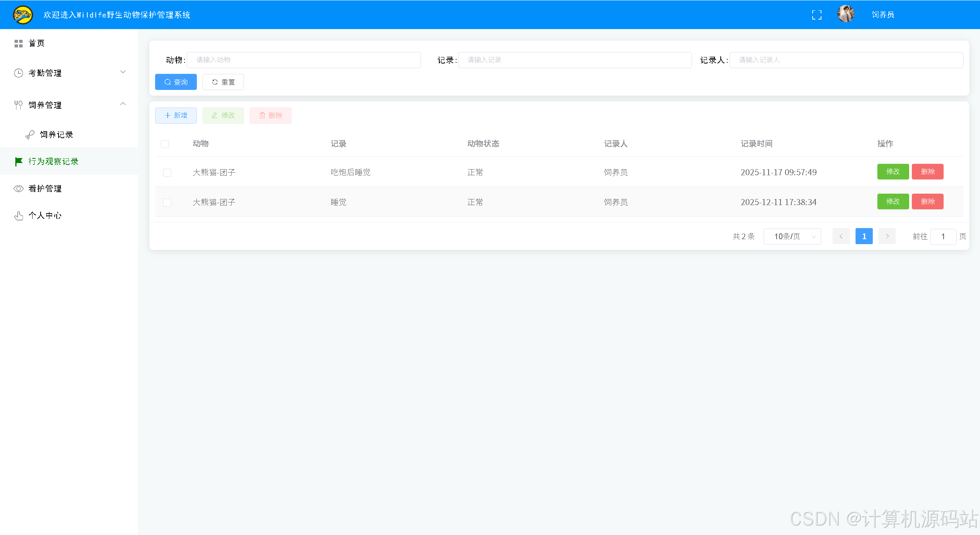Toggle the select-all header checkbox
Image resolution: width=980 pixels, height=535 pixels.
coord(165,144)
